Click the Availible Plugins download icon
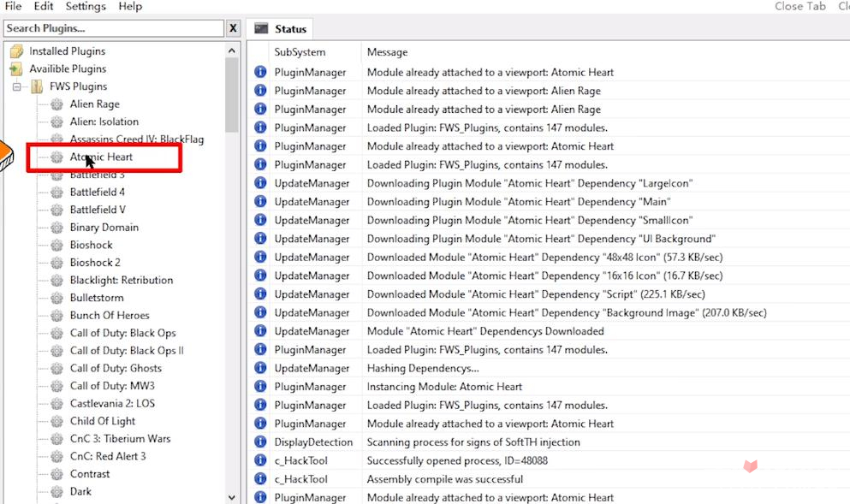 17,68
